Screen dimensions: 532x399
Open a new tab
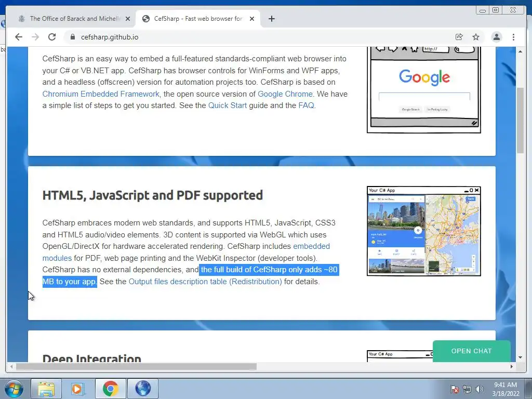[271, 19]
